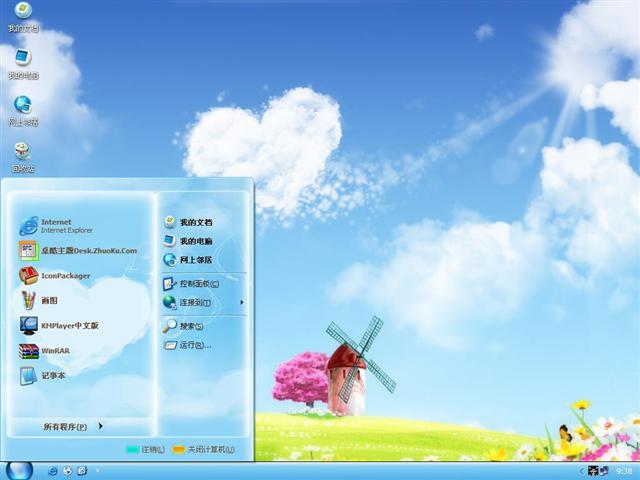640x480 pixels.
Task: Open WinRAR from Start menu
Action: [44, 351]
